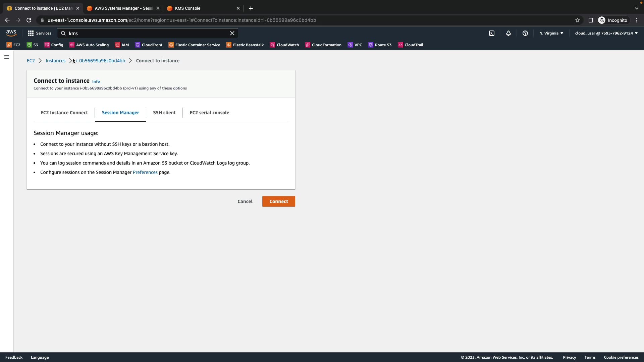
Task: Switch to the SSH client tab
Action: 164,113
